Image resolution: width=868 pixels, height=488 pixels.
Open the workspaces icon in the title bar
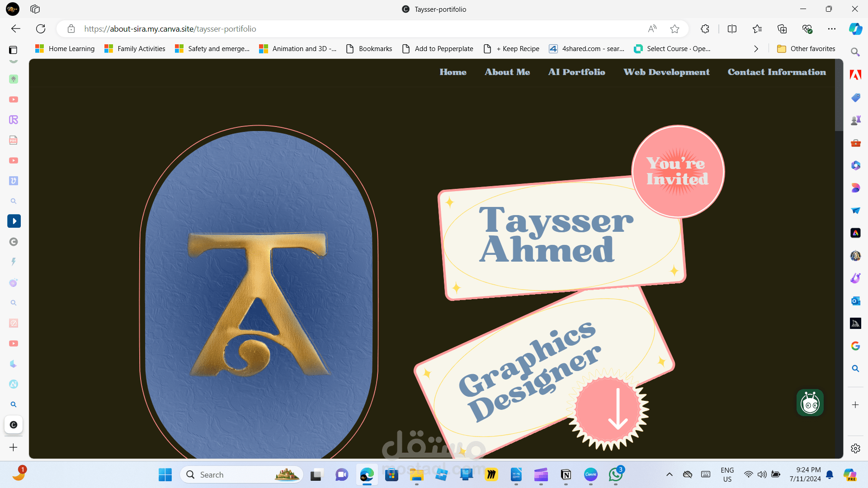(x=35, y=9)
